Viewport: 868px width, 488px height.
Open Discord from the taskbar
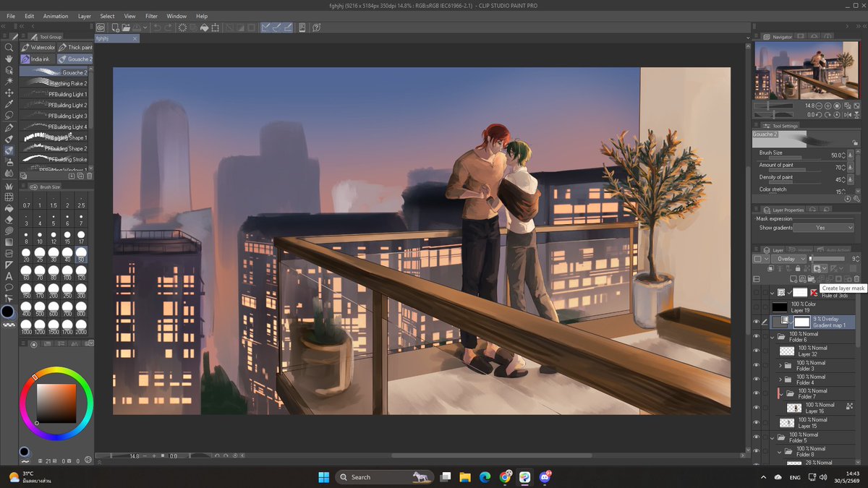(x=544, y=476)
